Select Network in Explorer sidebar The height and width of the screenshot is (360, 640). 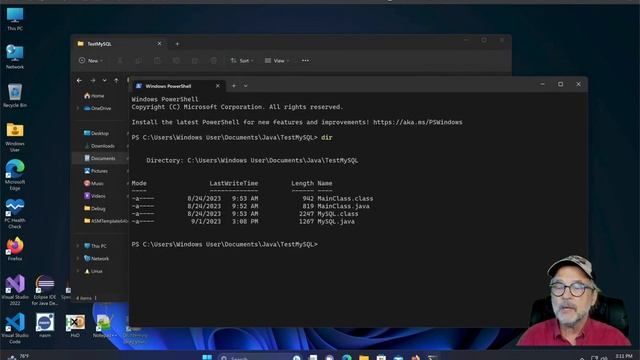[96, 258]
